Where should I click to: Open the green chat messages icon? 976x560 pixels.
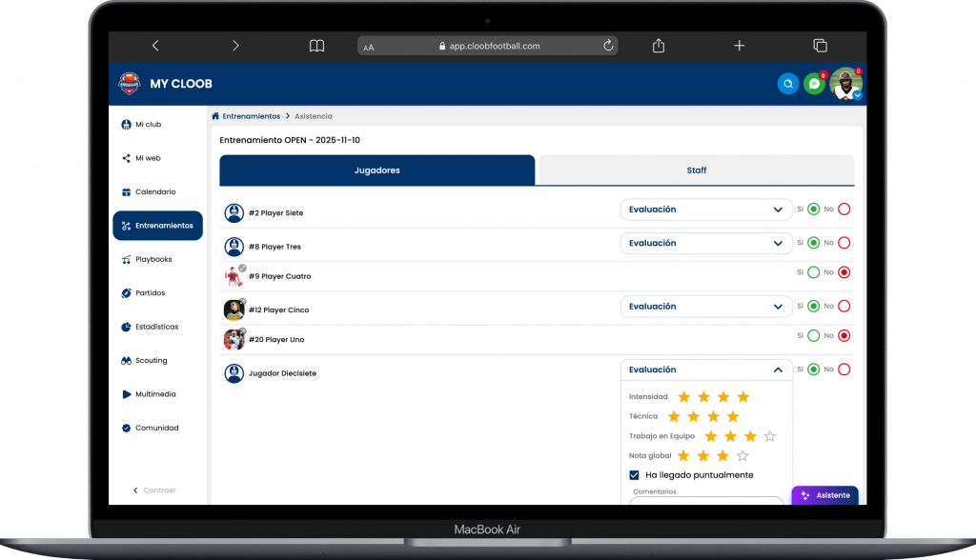click(x=814, y=84)
